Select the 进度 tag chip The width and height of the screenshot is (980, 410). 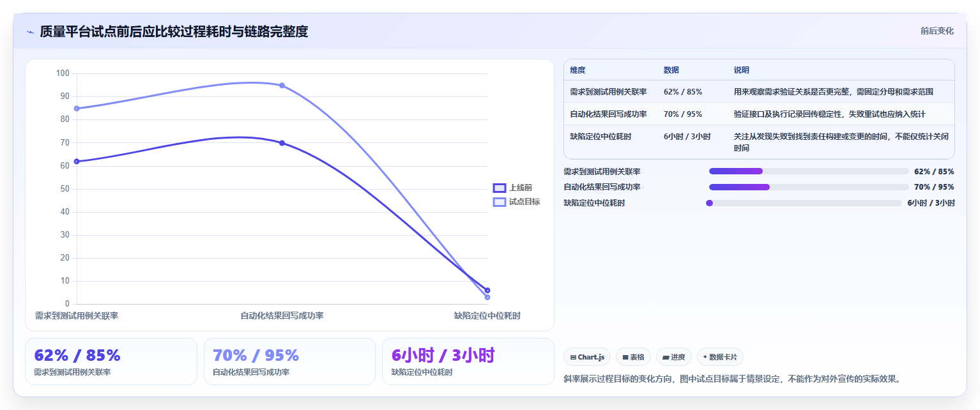coord(674,357)
